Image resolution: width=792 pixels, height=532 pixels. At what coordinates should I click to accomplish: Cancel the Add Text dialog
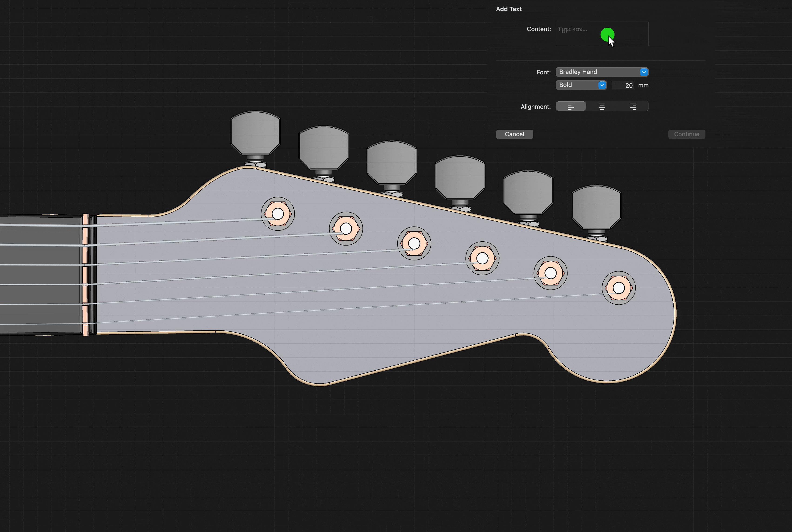coord(514,134)
